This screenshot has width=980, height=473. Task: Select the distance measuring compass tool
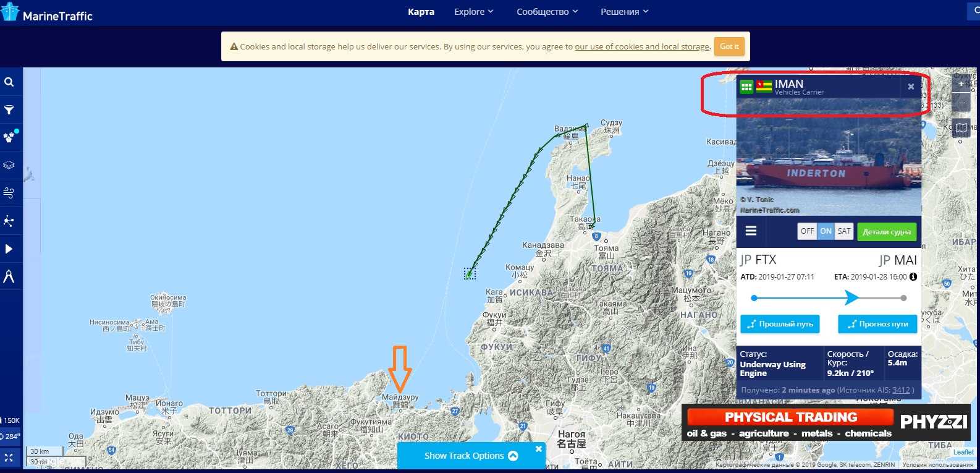[9, 276]
